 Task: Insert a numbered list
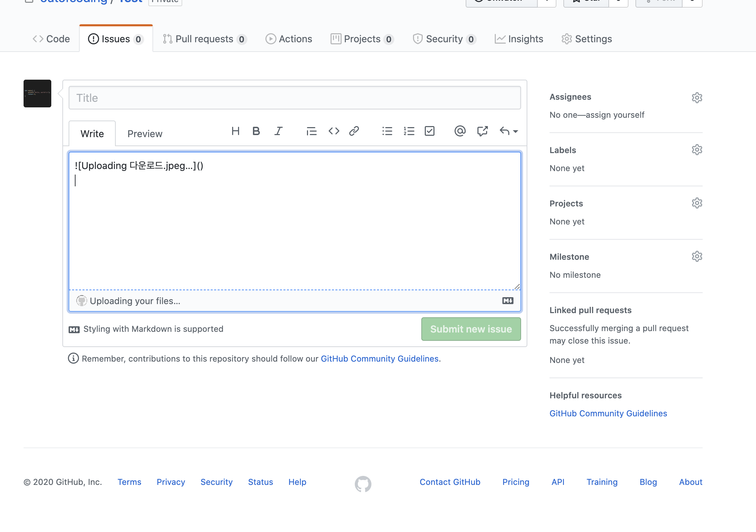click(409, 131)
